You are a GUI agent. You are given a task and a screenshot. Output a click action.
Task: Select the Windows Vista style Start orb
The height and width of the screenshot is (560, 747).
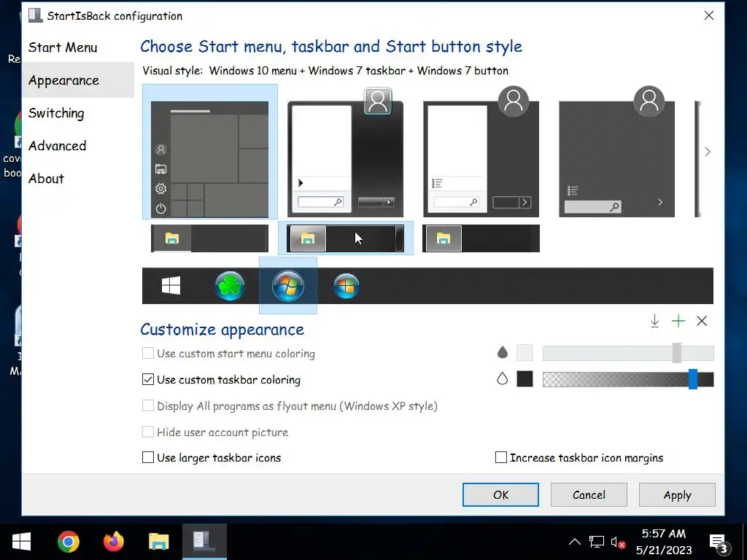click(x=347, y=286)
